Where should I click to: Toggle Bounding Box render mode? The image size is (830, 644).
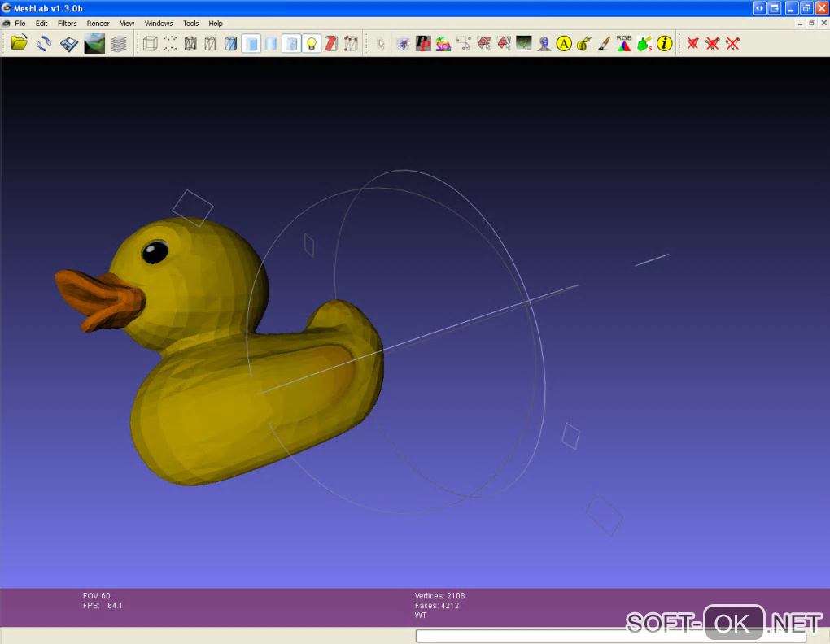[x=151, y=43]
